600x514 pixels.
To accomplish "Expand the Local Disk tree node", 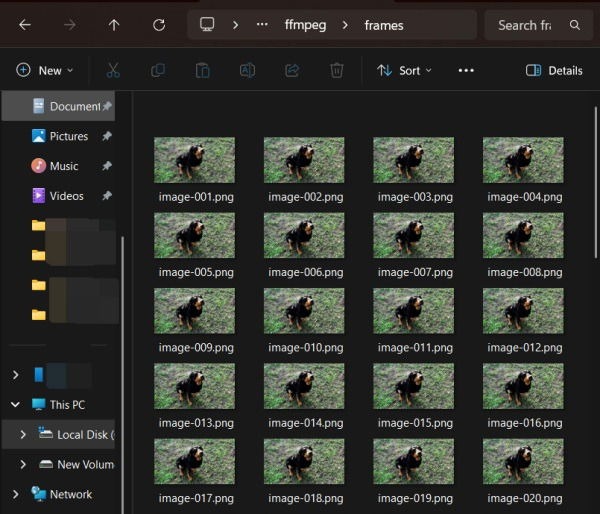I will click(23, 434).
